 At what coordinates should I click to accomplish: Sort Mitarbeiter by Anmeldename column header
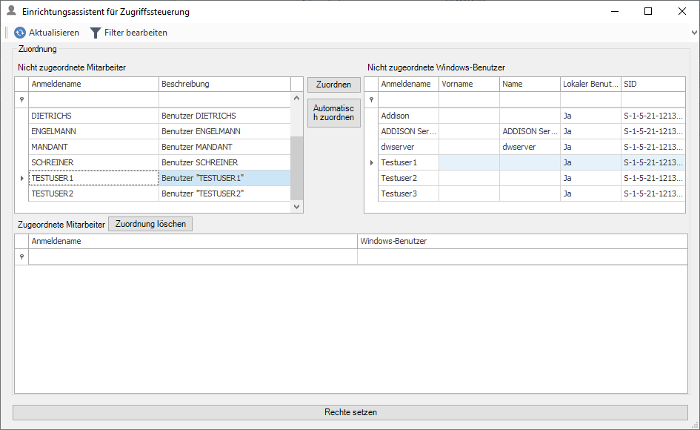[x=94, y=84]
